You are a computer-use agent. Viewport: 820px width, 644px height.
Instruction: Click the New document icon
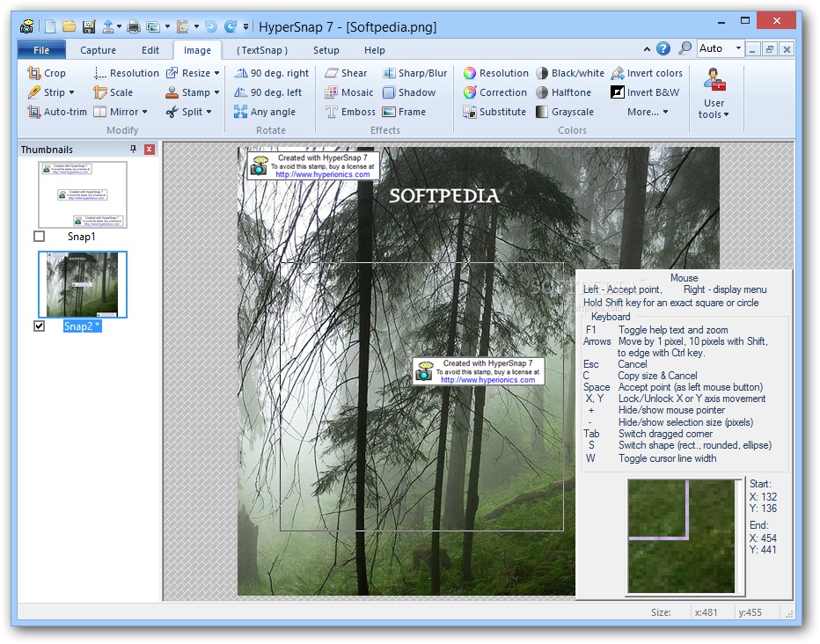click(x=50, y=26)
